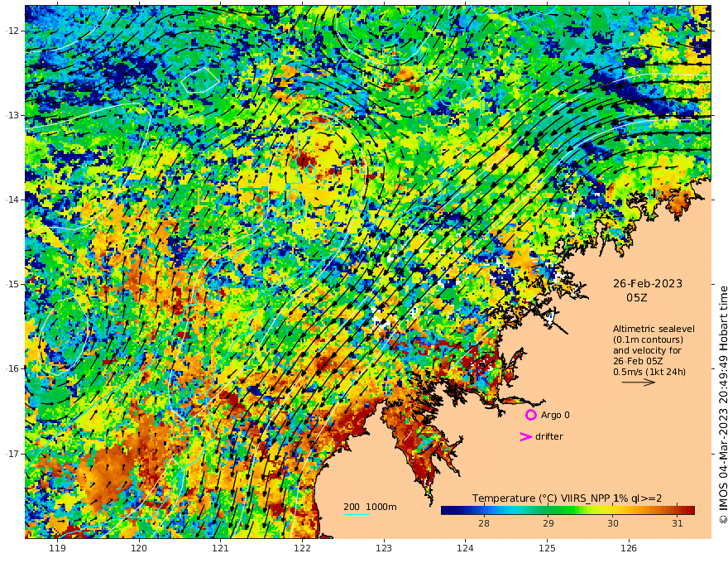Click the '05Z' time label
The image size is (728, 563).
pos(636,298)
